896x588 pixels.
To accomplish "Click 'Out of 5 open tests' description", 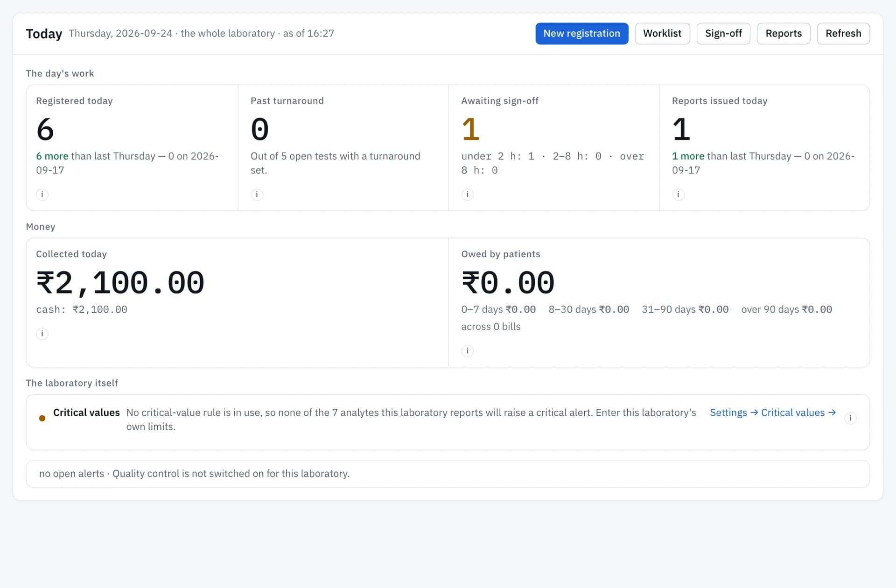I will coord(335,163).
